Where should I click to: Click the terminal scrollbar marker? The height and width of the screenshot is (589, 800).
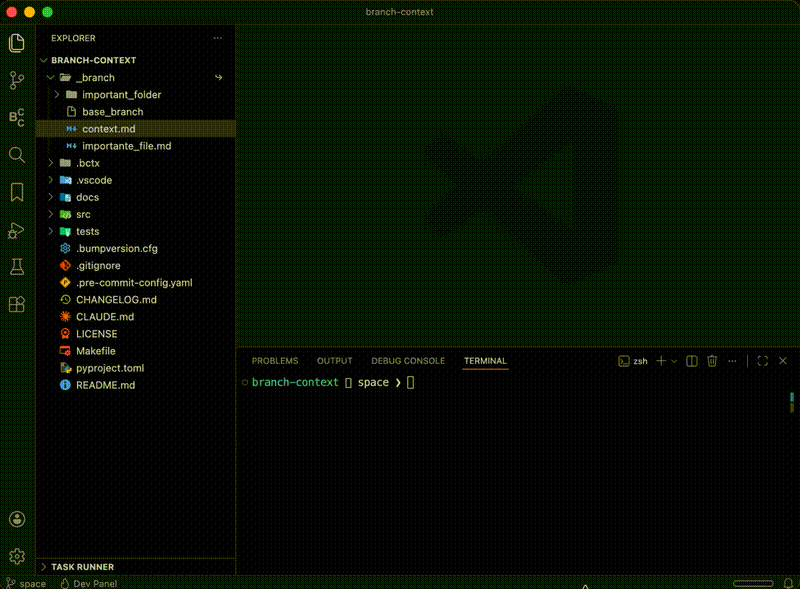[x=792, y=402]
